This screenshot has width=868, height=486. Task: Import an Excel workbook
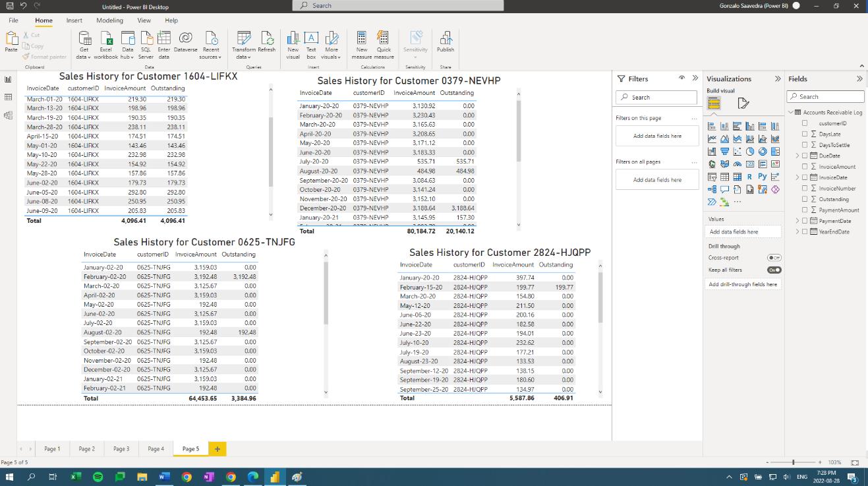[105, 44]
